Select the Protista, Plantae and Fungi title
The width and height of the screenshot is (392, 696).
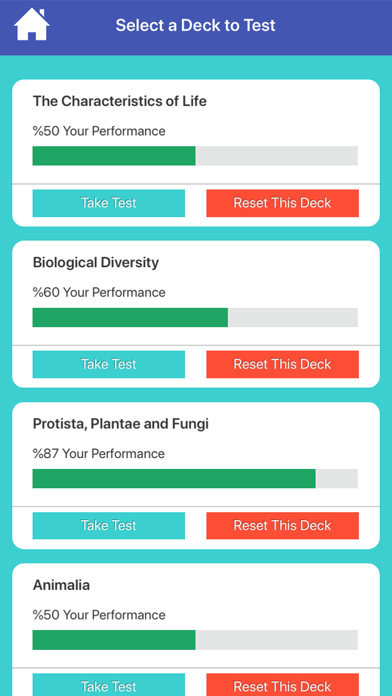[121, 424]
